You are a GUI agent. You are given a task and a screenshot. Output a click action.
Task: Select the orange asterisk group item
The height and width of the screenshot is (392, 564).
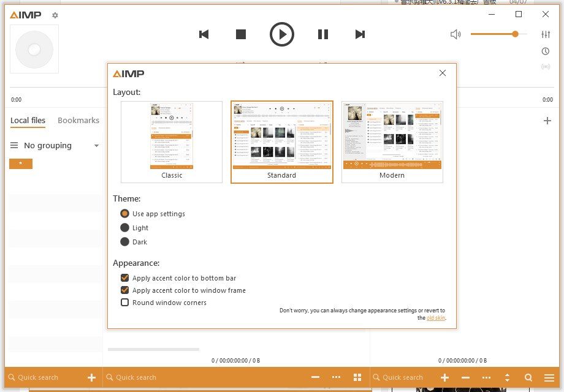(21, 164)
